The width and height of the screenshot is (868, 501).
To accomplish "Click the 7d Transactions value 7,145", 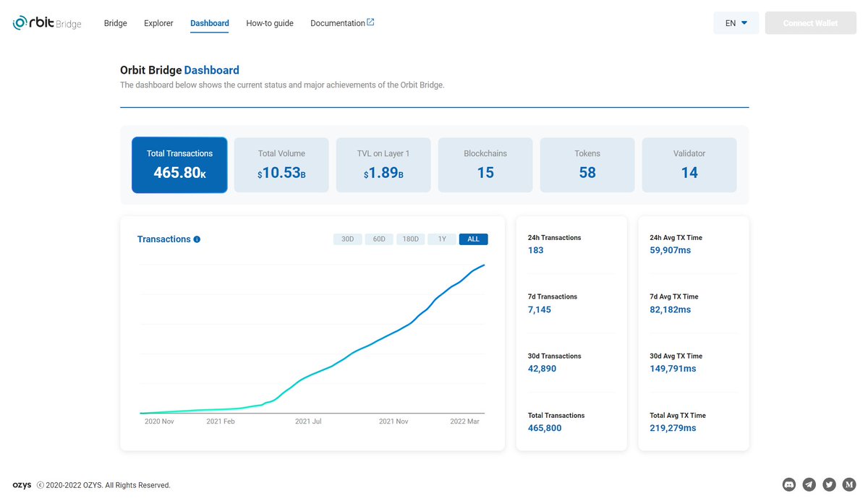I will [540, 309].
